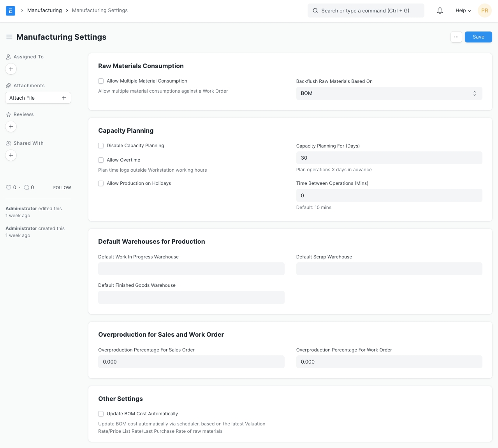Check Disable Capacity Planning
Screen dimensions: 498x448
[x=101, y=146]
